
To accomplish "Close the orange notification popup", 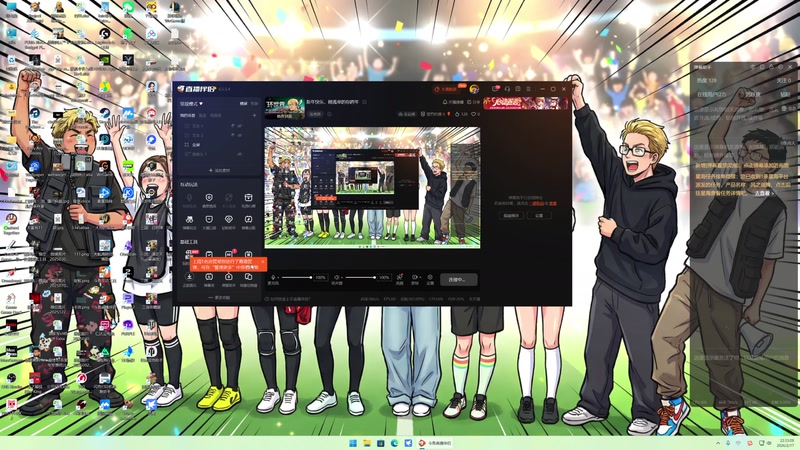I will 263,262.
